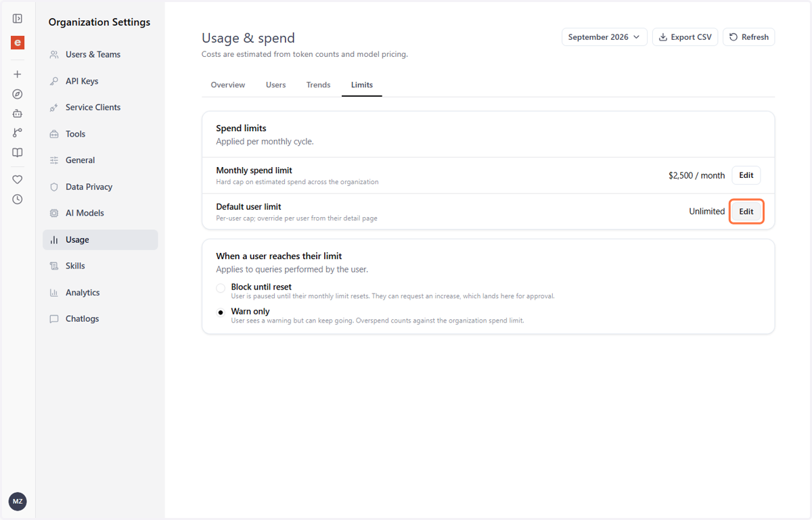This screenshot has width=812, height=520.
Task: Click the Usage bar chart icon
Action: click(x=54, y=240)
